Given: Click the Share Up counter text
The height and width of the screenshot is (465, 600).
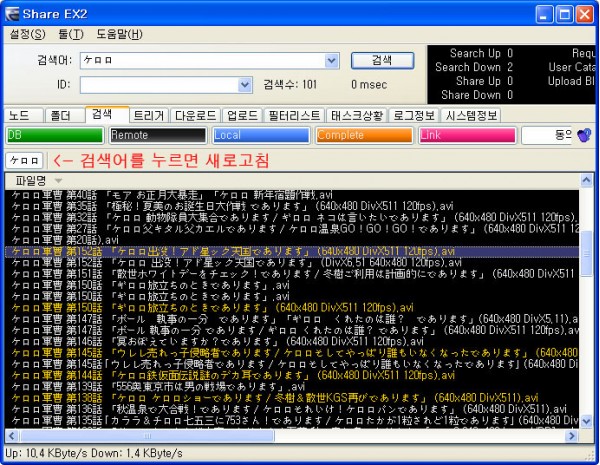Looking at the screenshot, I should 484,81.
